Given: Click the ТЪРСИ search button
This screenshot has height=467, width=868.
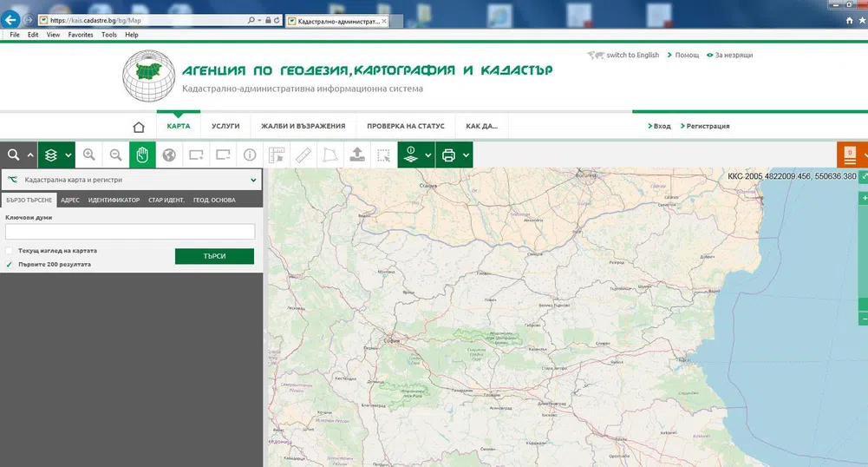Looking at the screenshot, I should pyautogui.click(x=214, y=256).
